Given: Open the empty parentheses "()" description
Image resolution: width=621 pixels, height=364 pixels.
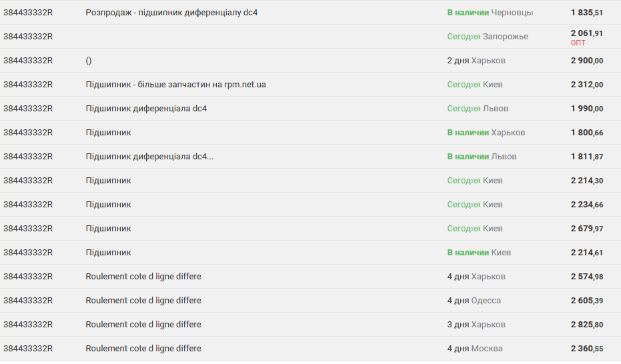Looking at the screenshot, I should (x=89, y=61).
